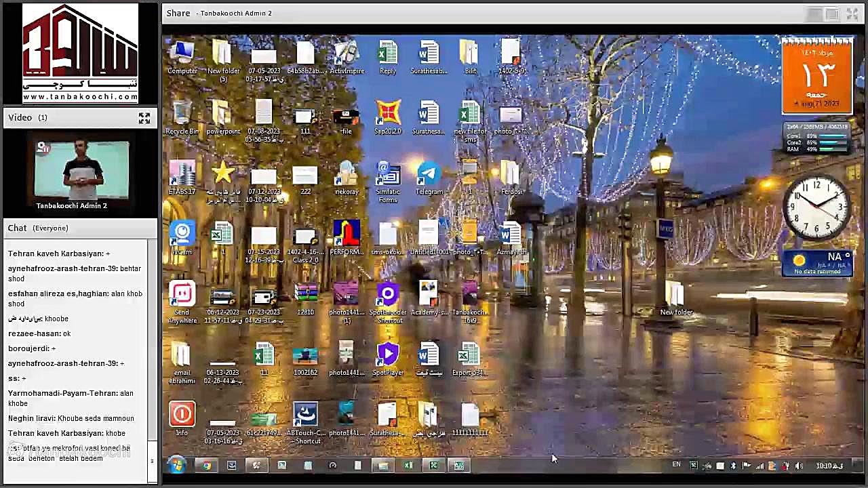Select the Export Excel file icon
The image size is (868, 488).
click(x=468, y=359)
